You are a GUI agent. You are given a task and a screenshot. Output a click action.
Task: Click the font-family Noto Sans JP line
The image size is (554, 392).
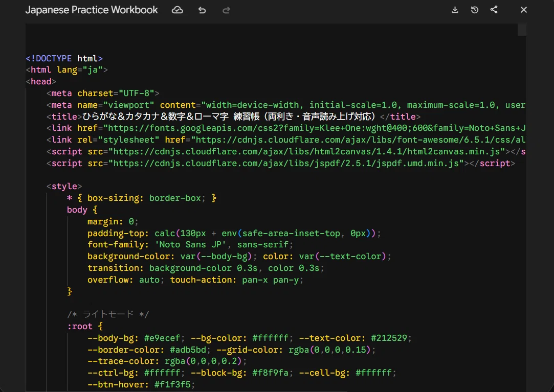[x=190, y=245]
